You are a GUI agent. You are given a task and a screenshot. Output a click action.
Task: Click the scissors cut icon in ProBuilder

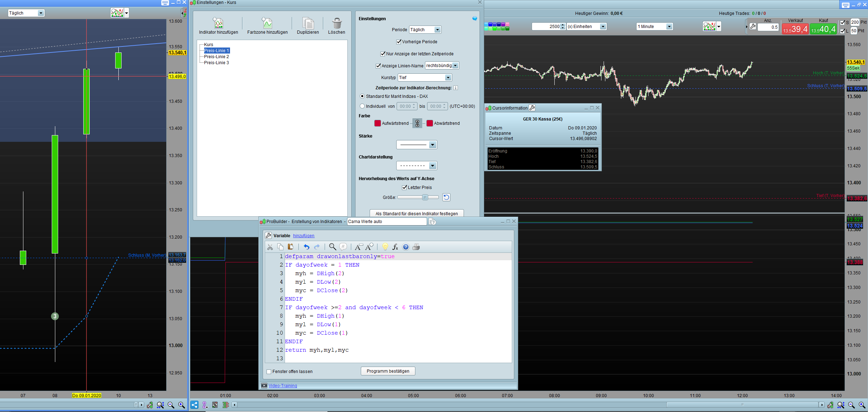coord(270,247)
